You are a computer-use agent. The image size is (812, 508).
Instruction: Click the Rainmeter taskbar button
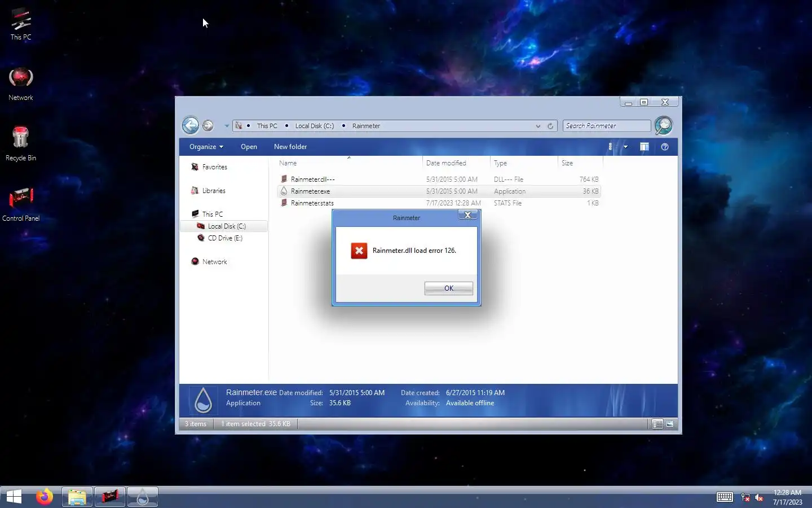(142, 497)
